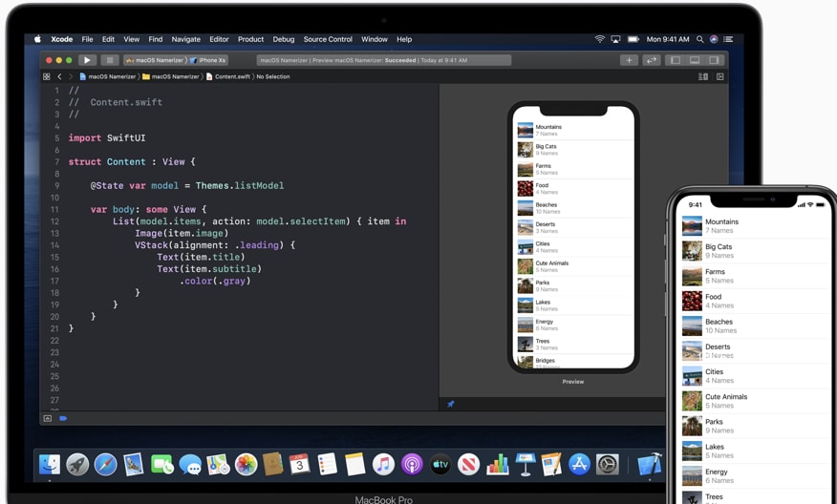Open Notification Center
Image resolution: width=837 pixels, height=504 pixels.
pos(728,39)
